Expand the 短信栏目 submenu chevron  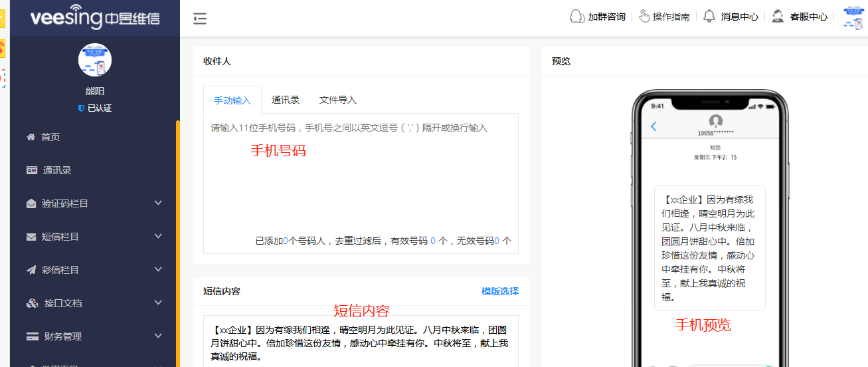pos(158,236)
